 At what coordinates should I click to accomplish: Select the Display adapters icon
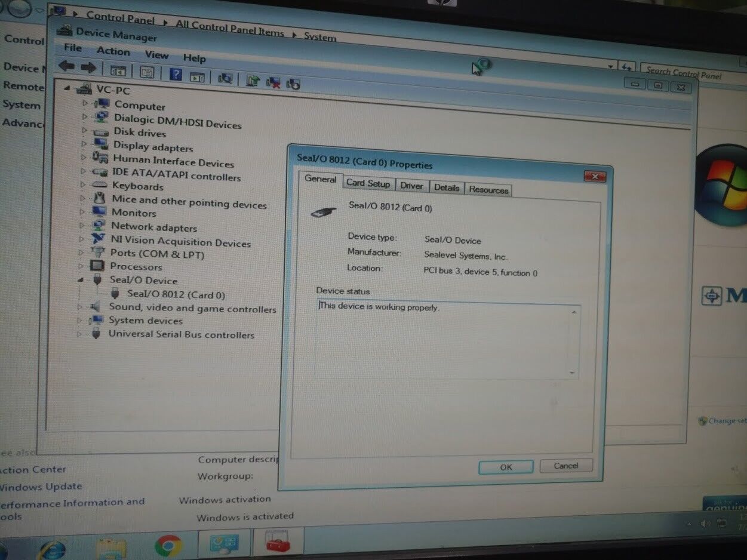(100, 144)
